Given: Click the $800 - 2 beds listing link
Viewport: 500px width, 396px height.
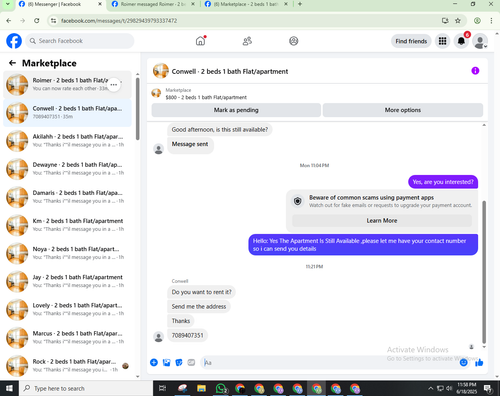Looking at the screenshot, I should tap(206, 97).
